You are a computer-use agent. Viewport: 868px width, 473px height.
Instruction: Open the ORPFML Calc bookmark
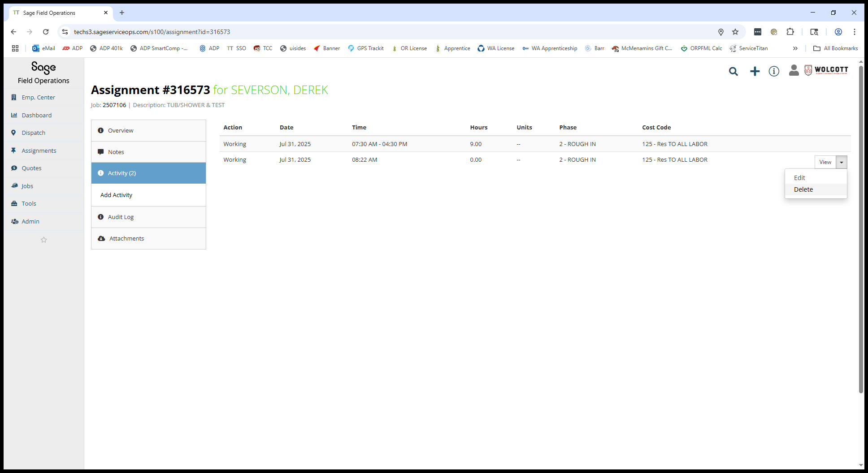coord(702,48)
